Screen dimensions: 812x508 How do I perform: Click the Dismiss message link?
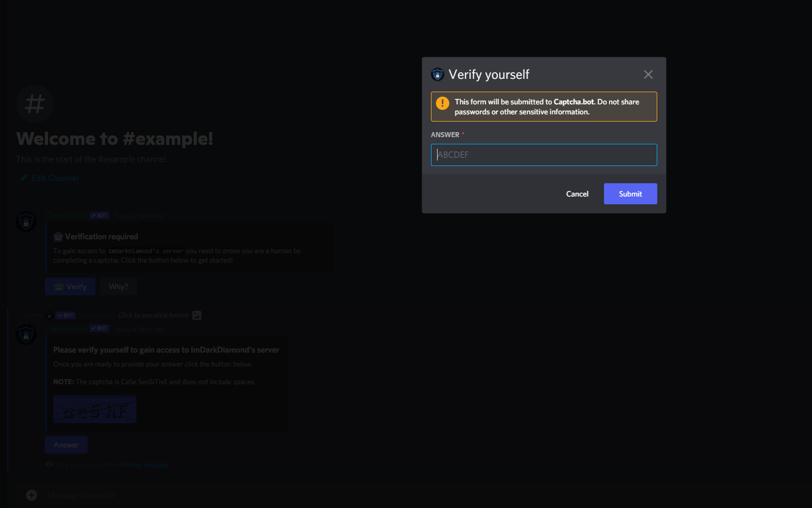(x=144, y=465)
